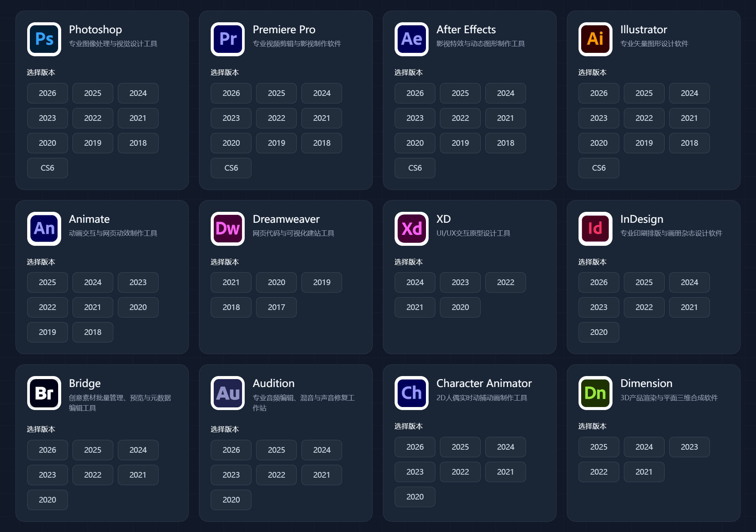Select Bridge version 2026
756x532 pixels.
48,450
